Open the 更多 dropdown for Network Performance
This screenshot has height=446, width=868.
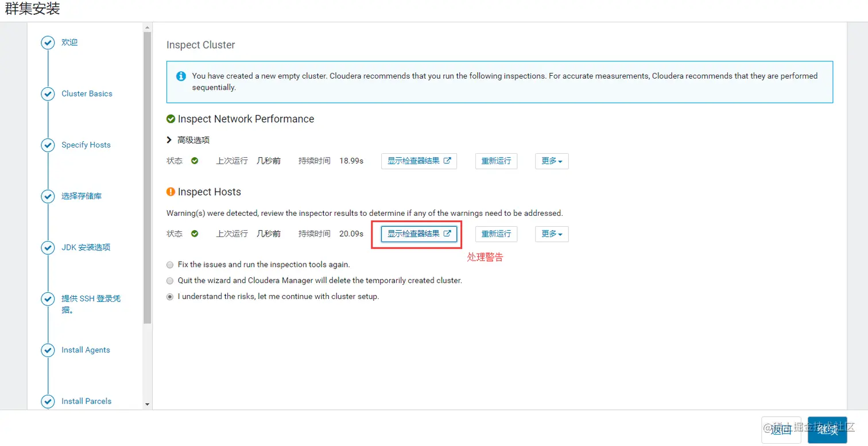click(x=552, y=161)
